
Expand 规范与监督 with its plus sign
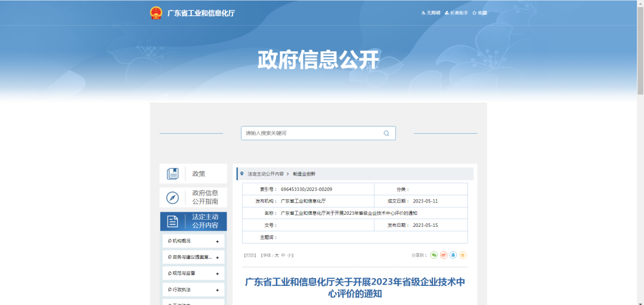[x=217, y=274]
